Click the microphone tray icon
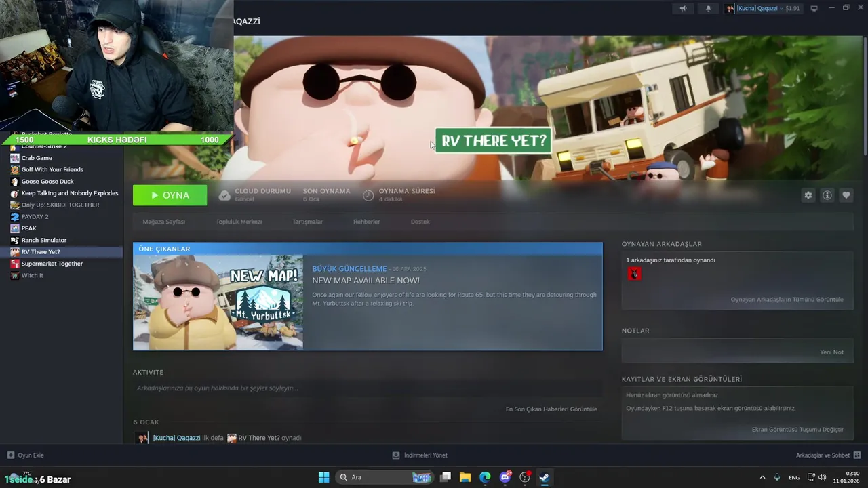Image resolution: width=868 pixels, height=488 pixels. click(x=777, y=477)
